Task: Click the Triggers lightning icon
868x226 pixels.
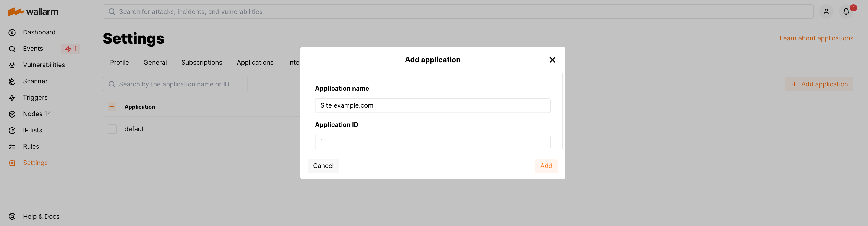Action: click(12, 98)
